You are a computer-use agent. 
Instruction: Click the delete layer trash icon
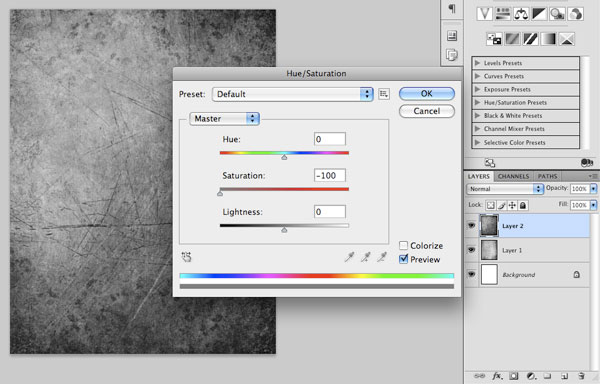coord(582,376)
